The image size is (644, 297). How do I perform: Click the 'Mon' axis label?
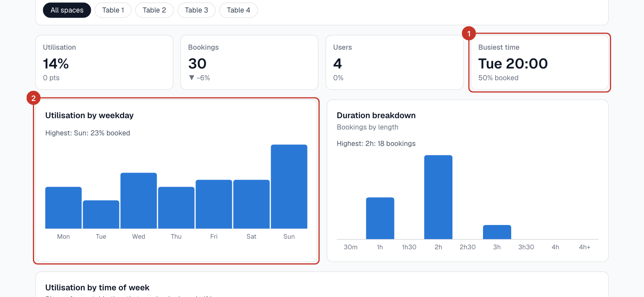63,237
